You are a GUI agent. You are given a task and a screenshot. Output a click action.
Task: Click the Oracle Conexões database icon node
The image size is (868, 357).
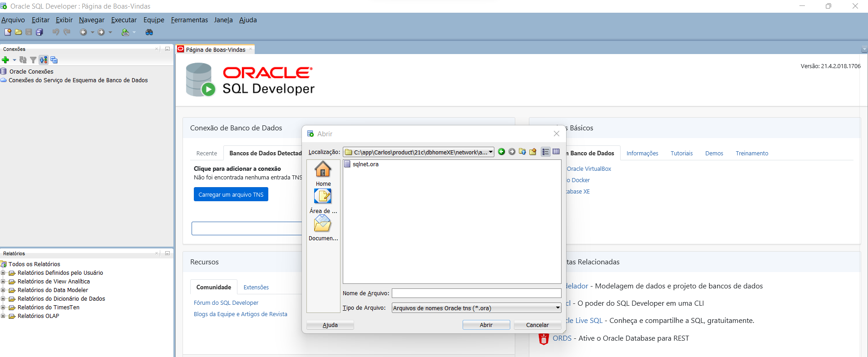(x=4, y=71)
